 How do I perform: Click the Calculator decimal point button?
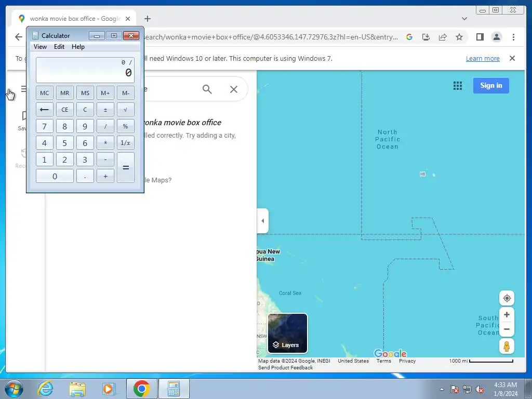(x=85, y=176)
